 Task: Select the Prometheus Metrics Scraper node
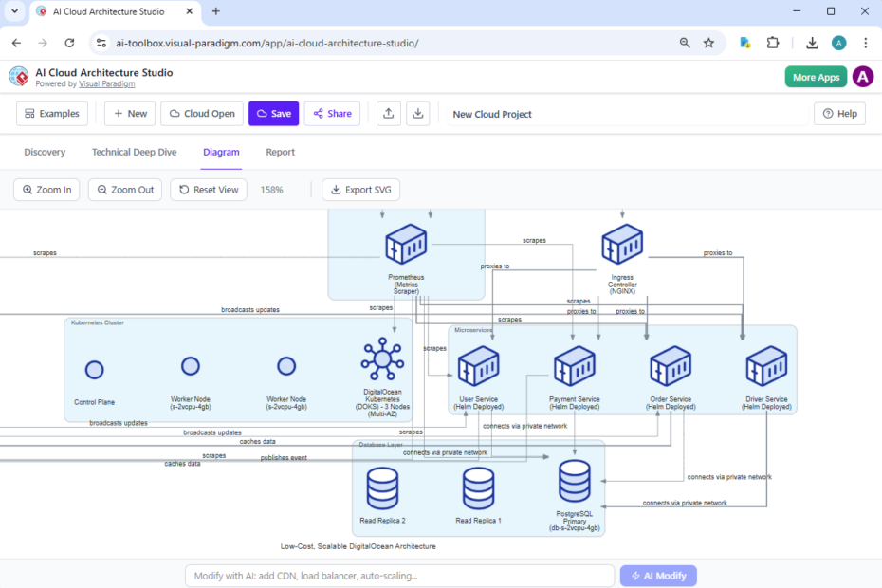pos(406,244)
